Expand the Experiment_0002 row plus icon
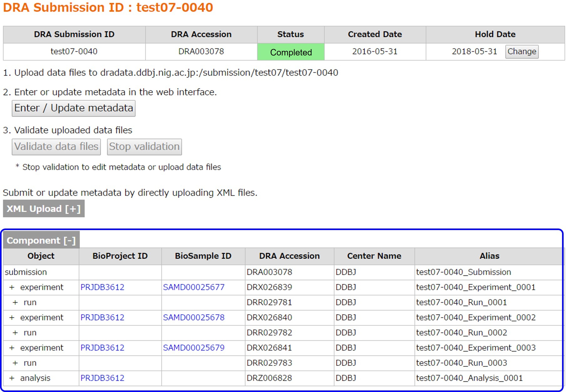 pos(12,318)
